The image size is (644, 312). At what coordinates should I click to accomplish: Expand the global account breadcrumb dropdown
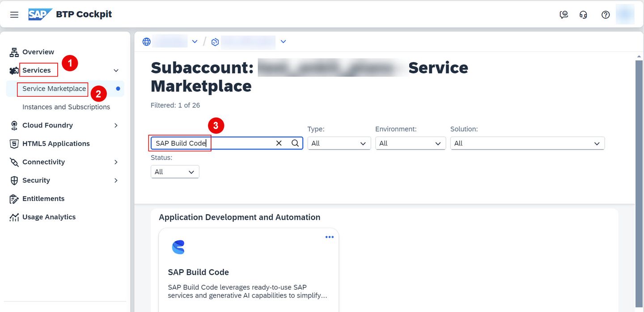click(195, 42)
